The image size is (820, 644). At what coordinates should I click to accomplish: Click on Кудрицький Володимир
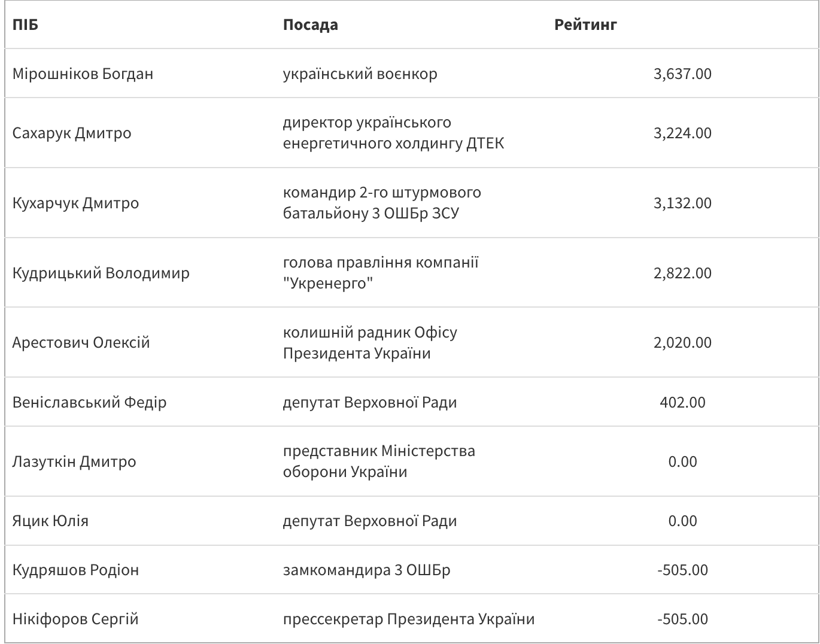101,273
